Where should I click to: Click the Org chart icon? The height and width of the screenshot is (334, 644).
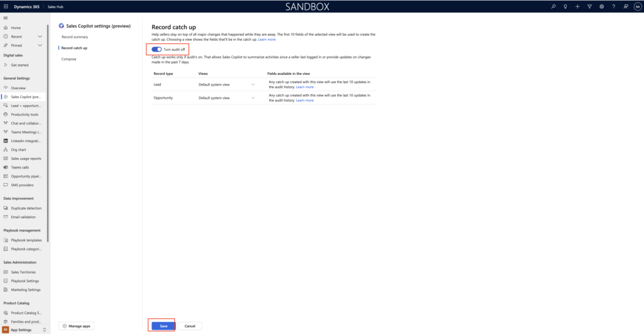[6, 150]
